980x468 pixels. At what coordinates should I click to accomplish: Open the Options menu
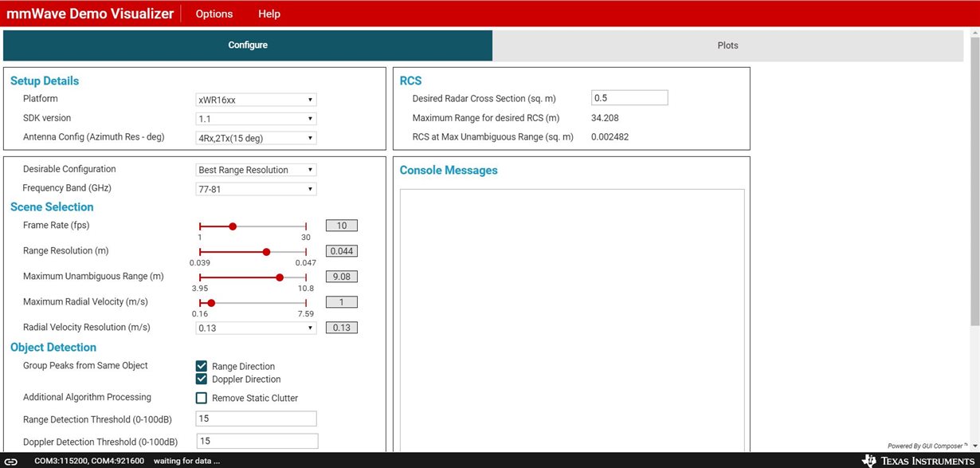[214, 14]
